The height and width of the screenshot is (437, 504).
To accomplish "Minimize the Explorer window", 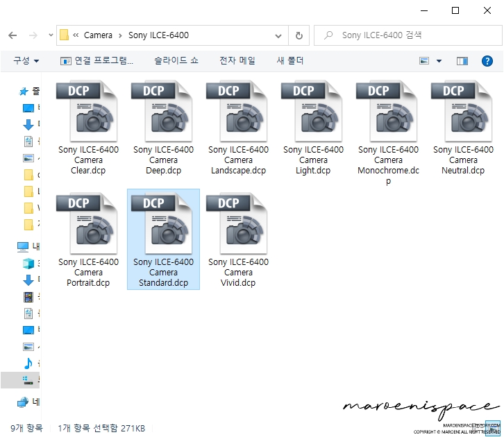I will tap(424, 10).
